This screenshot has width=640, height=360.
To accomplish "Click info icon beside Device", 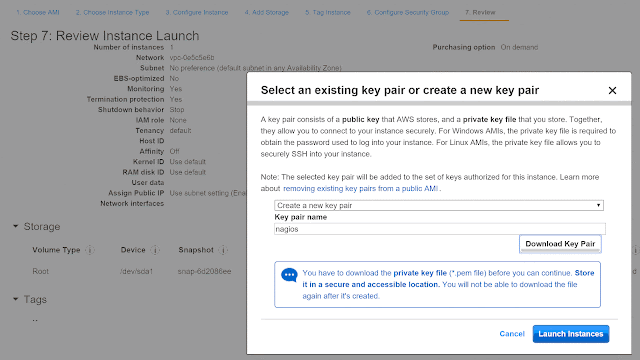I will point(155,250).
